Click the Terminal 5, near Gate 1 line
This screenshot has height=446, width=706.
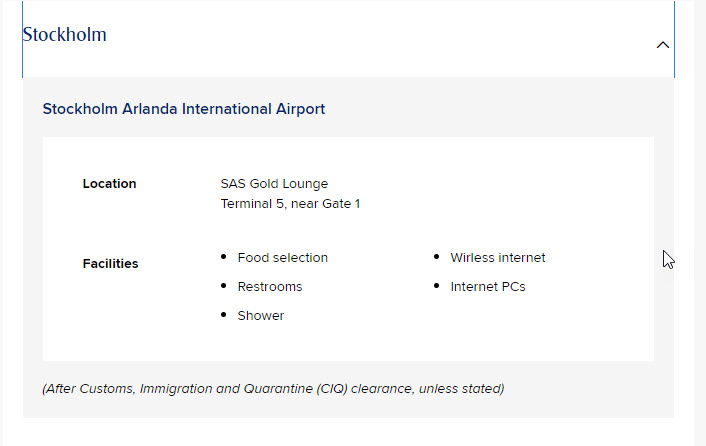pos(290,204)
